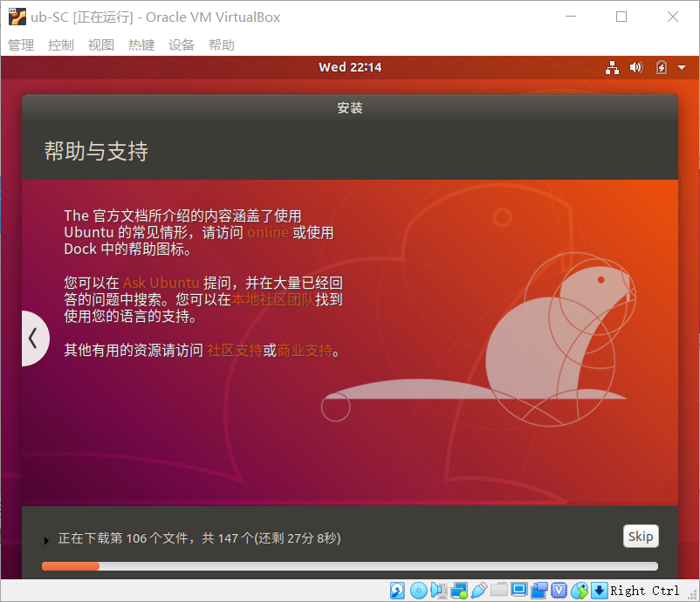Open the USB devices status icon
The width and height of the screenshot is (700, 602).
(479, 591)
